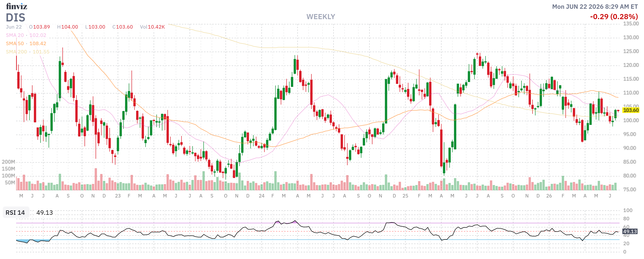Click the SMA 200 legend value 101.55

[41, 52]
